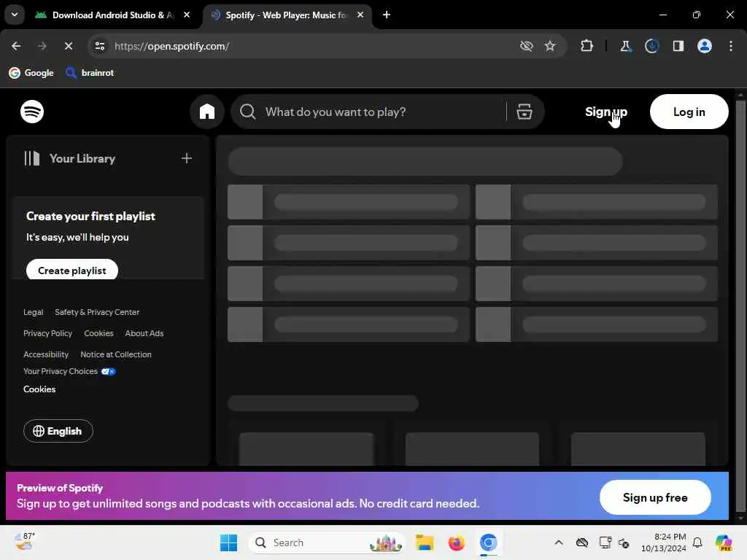Screen dimensions: 747x560
Task: Open the Accessibility link
Action: (46, 354)
